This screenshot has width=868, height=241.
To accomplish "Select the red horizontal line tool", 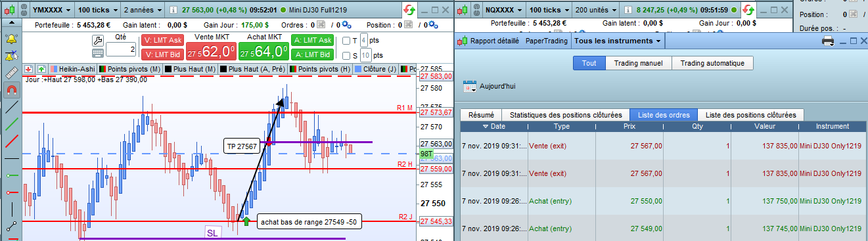I will point(11,192).
